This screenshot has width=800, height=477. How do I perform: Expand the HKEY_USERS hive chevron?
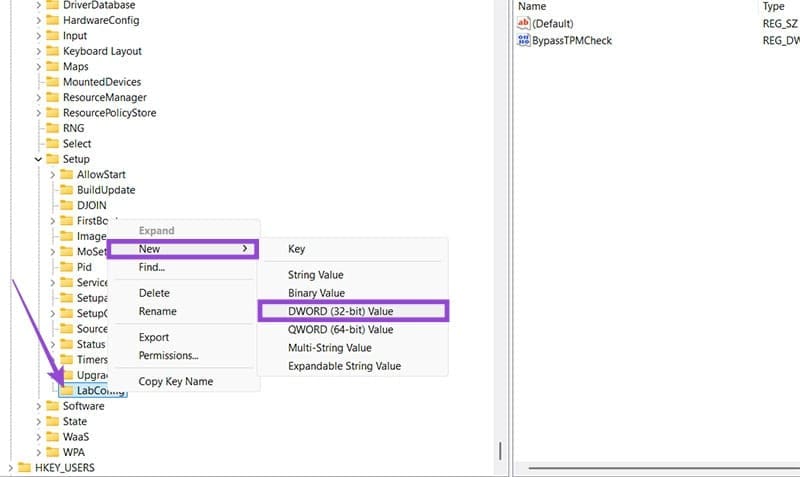pos(11,467)
